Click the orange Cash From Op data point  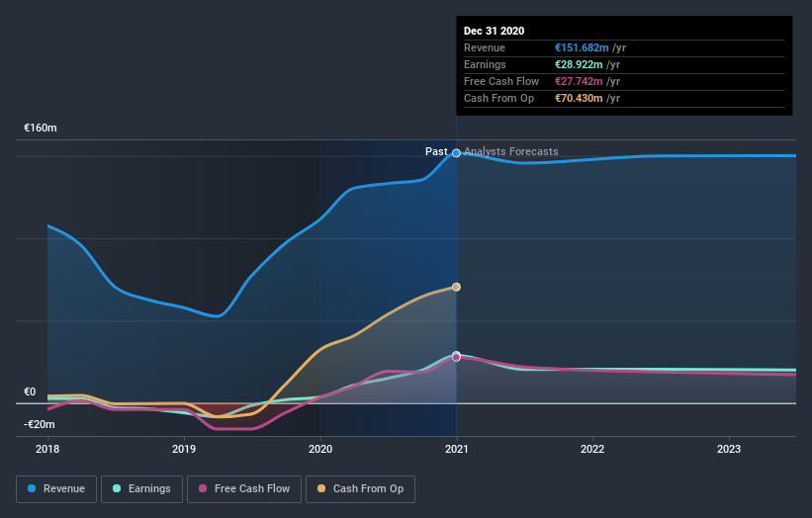coord(456,287)
